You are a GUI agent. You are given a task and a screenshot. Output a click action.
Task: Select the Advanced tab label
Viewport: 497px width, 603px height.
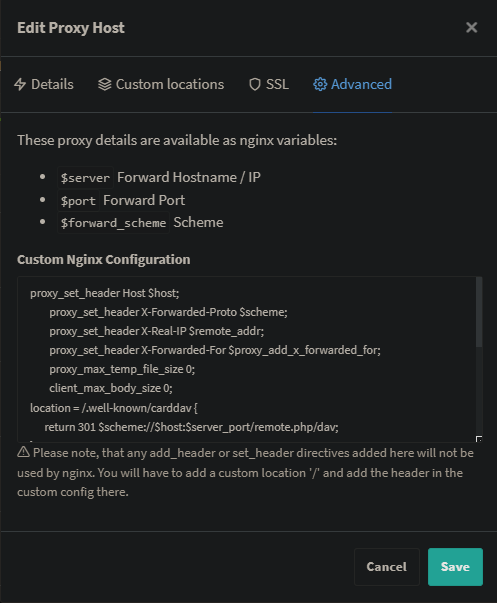click(x=361, y=84)
